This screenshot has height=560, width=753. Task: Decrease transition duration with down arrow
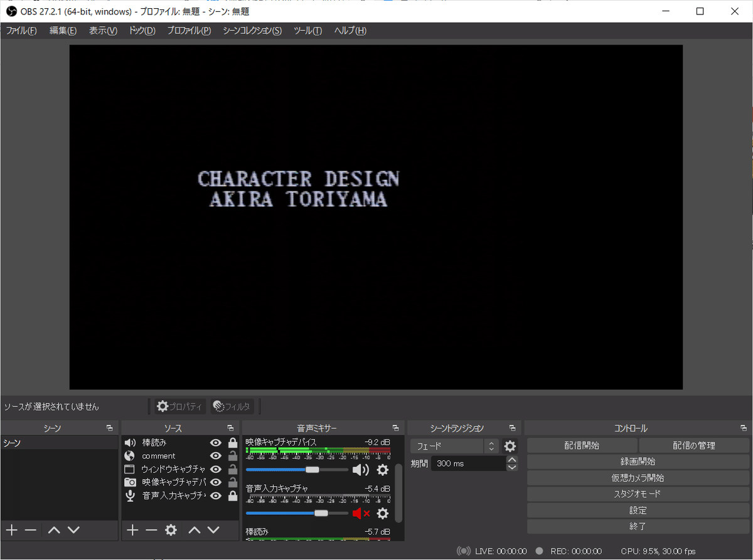point(512,467)
